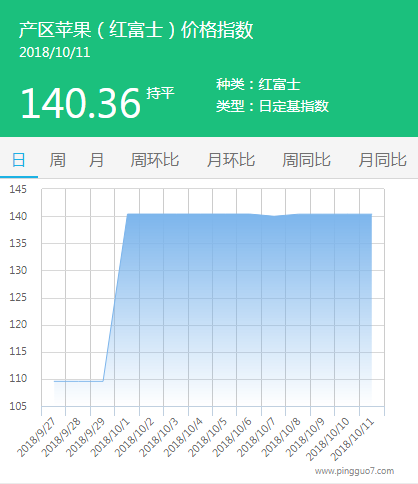Switch to the 周 weekly tab

[57, 160]
